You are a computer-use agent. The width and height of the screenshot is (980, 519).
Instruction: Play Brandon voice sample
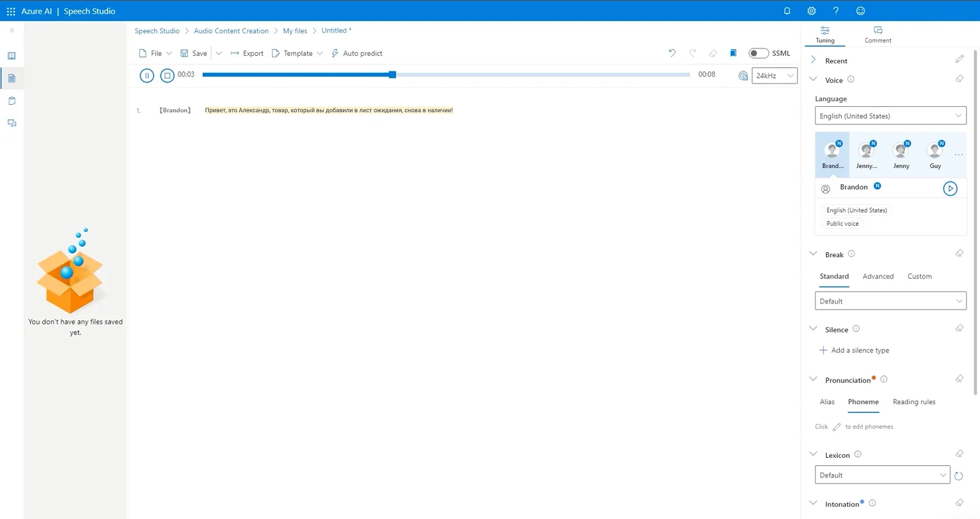950,188
